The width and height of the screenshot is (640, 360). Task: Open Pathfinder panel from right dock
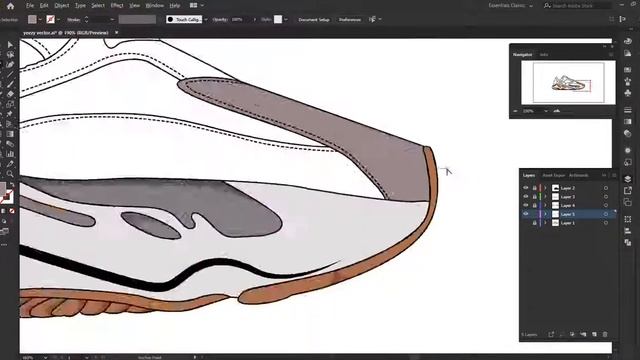coord(628,242)
